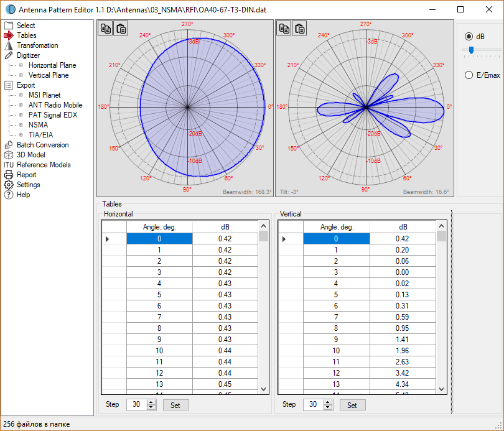Paste a pattern into the vertical plot
This screenshot has height=431, width=504.
tap(300, 28)
